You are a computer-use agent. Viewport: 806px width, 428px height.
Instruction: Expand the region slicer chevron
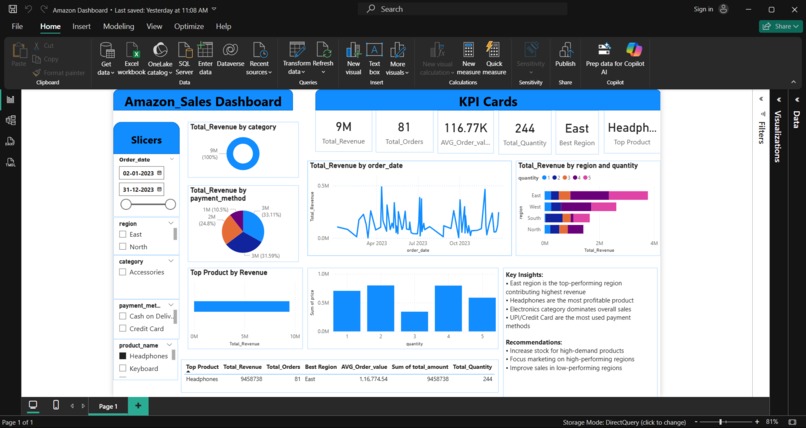(171, 224)
